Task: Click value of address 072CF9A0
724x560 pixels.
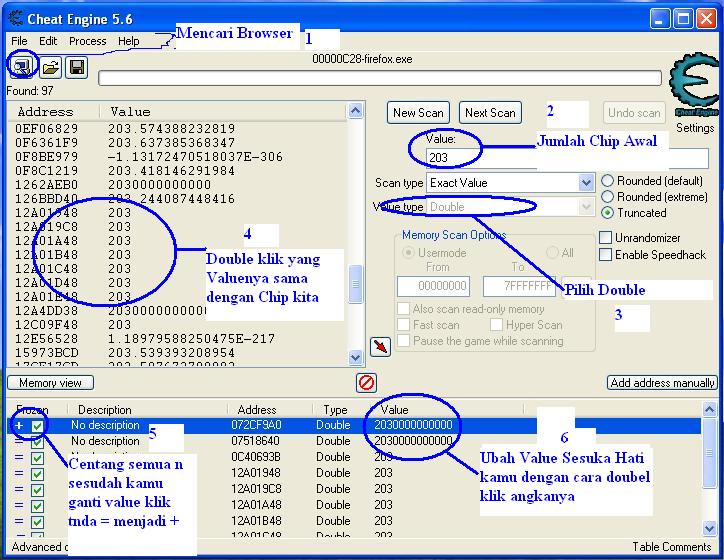Action: [413, 425]
